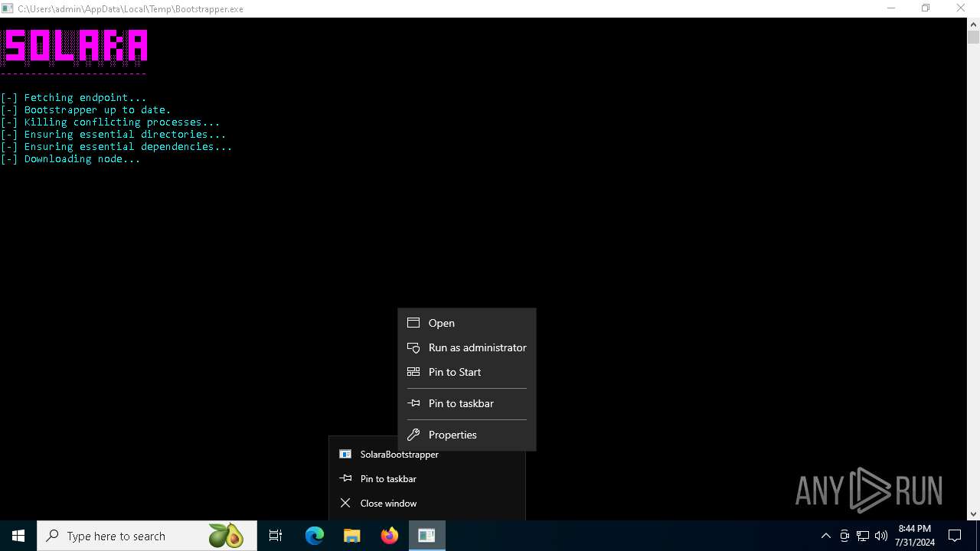This screenshot has height=551, width=980.
Task: Click the tiles icon beside Pin to Start
Action: (x=413, y=372)
